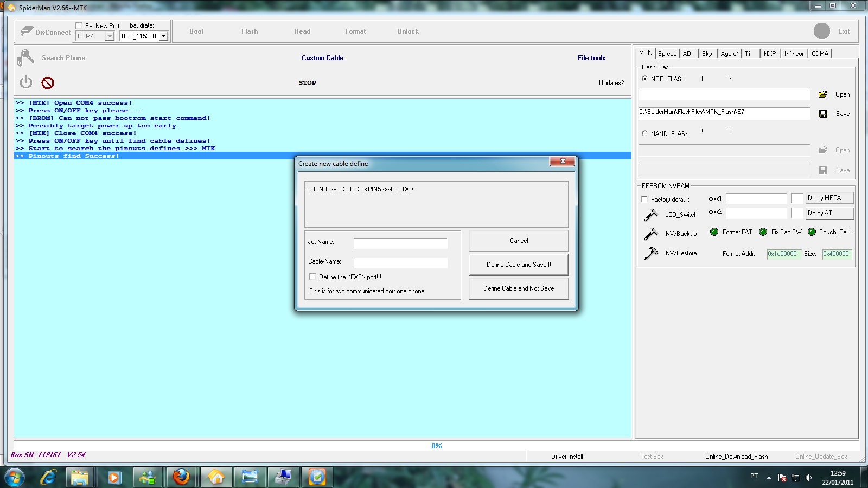The image size is (868, 488).
Task: Click the NOR flash save disk icon
Action: click(822, 114)
